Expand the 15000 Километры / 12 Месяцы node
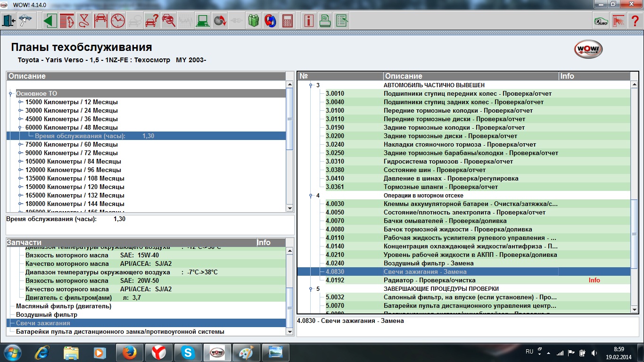Image resolution: width=644 pixels, height=362 pixels. [20, 102]
